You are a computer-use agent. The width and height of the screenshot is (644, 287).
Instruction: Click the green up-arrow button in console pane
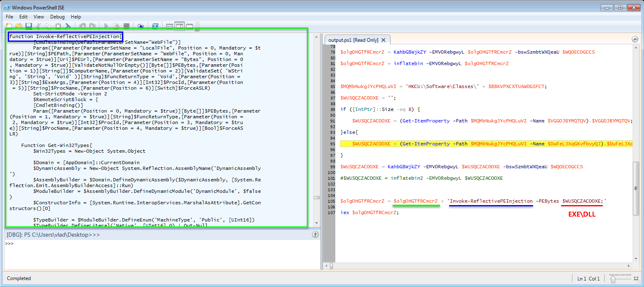pyautogui.click(x=315, y=235)
